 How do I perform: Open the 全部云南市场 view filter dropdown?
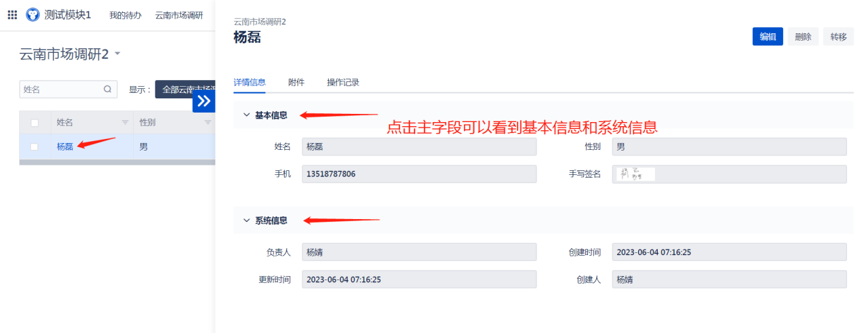(185, 90)
